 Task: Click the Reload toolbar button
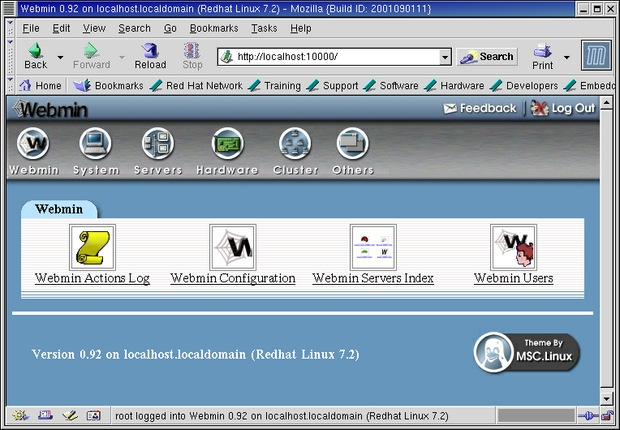click(150, 56)
